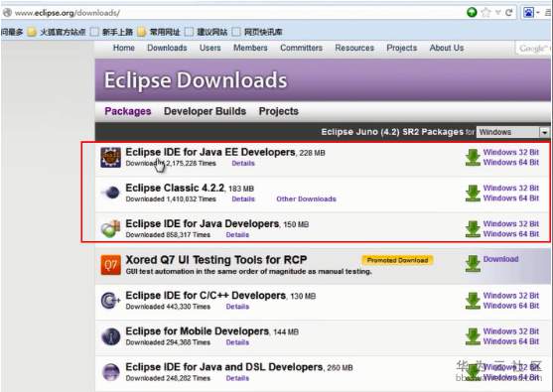Switch to Projects tab under Eclipse Downloads
This screenshot has height=392, width=553.
pos(279,111)
